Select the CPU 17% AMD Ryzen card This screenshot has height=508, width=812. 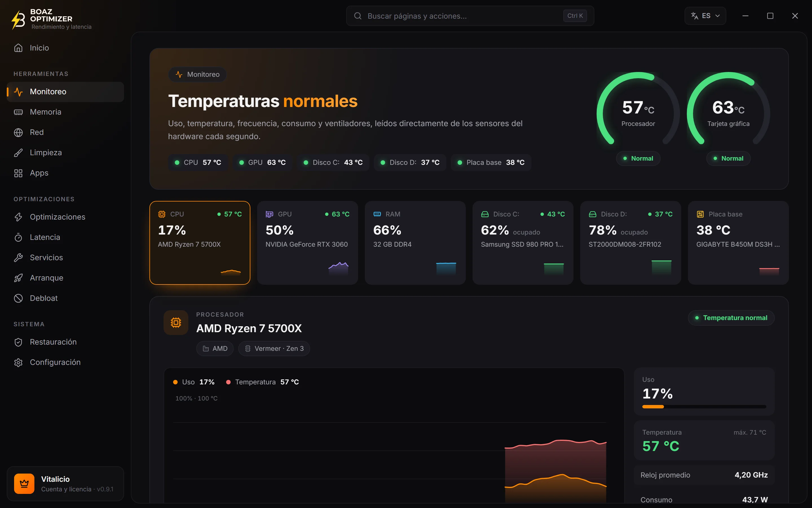coord(200,243)
